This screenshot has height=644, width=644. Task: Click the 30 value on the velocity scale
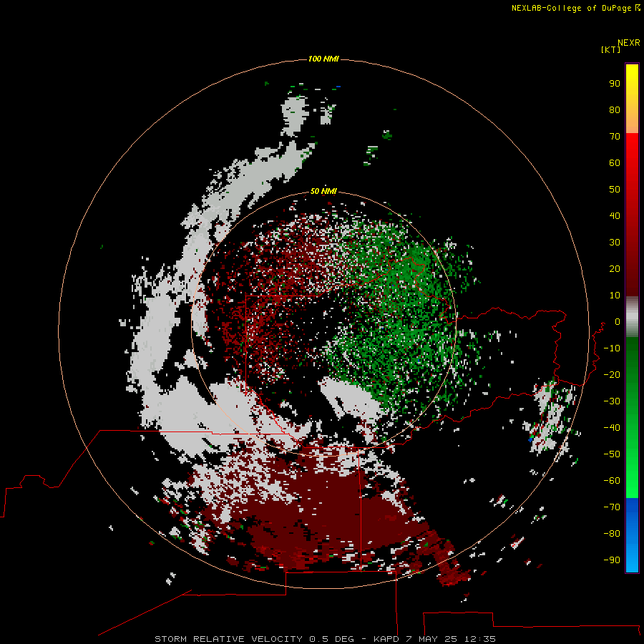pos(615,243)
